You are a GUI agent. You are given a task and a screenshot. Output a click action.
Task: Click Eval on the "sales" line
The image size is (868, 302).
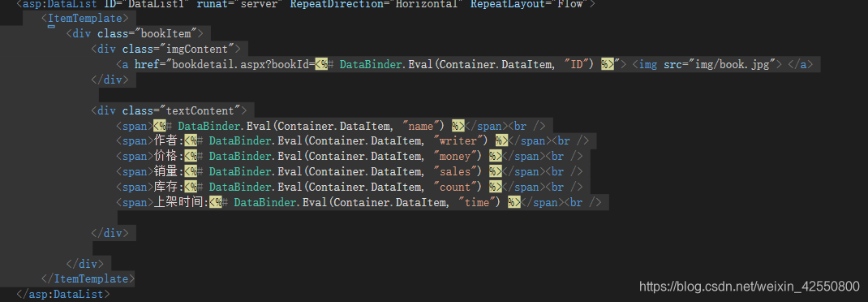click(x=290, y=172)
